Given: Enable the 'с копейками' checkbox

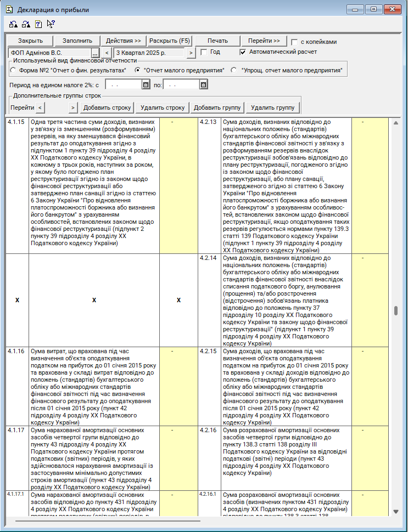Looking at the screenshot, I should (295, 42).
